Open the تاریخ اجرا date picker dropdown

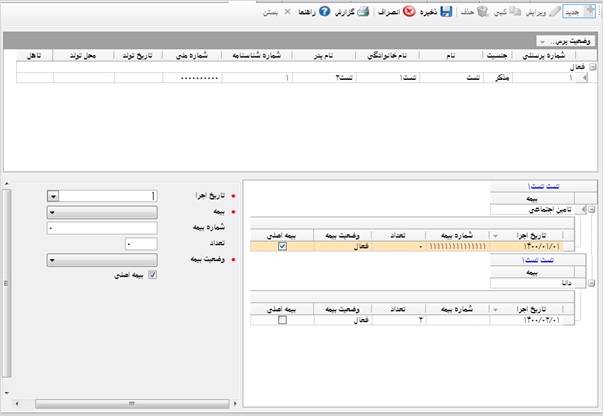coord(53,196)
